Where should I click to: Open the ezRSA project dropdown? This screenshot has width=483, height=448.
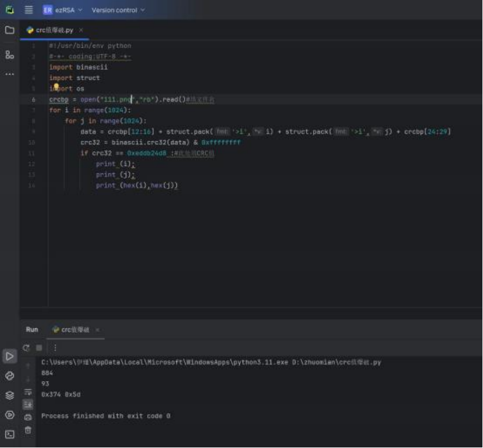coord(69,10)
